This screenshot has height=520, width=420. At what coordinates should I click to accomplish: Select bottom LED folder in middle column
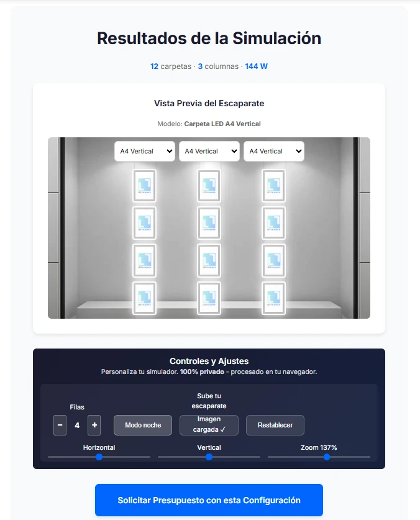click(x=209, y=298)
